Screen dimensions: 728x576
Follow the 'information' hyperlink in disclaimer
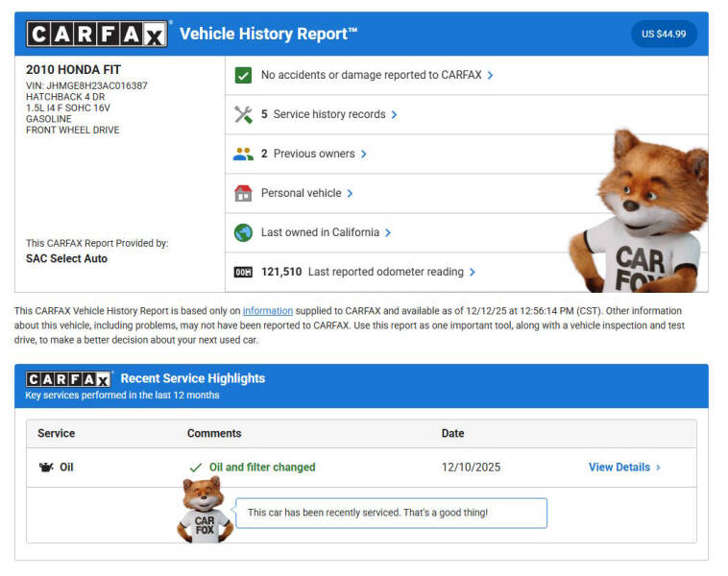pyautogui.click(x=267, y=311)
